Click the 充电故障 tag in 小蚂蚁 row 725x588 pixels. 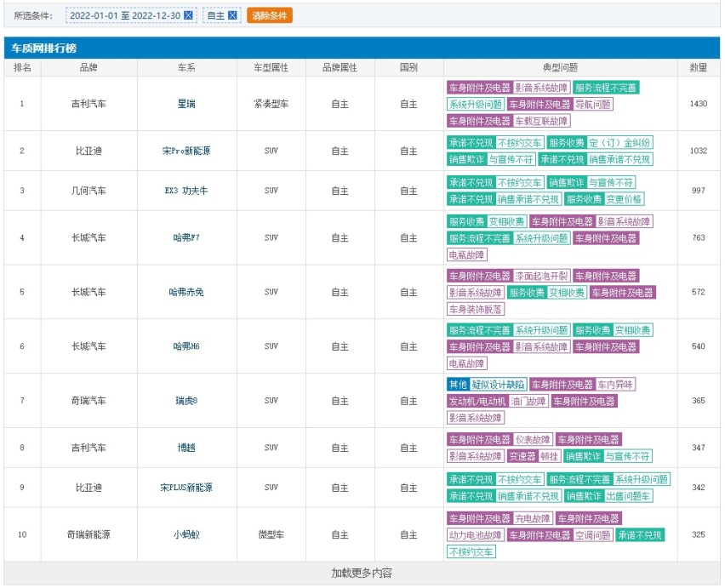pyautogui.click(x=533, y=519)
